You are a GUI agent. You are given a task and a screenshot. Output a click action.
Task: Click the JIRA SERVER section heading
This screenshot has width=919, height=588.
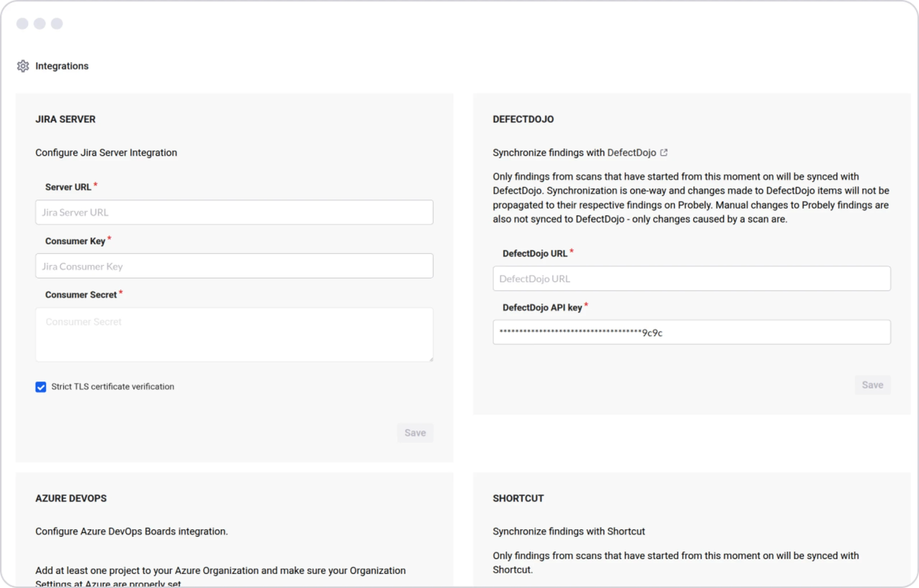(65, 119)
